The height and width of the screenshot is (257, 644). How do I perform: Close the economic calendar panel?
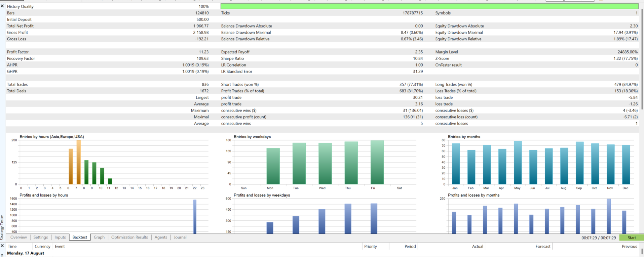(2, 246)
